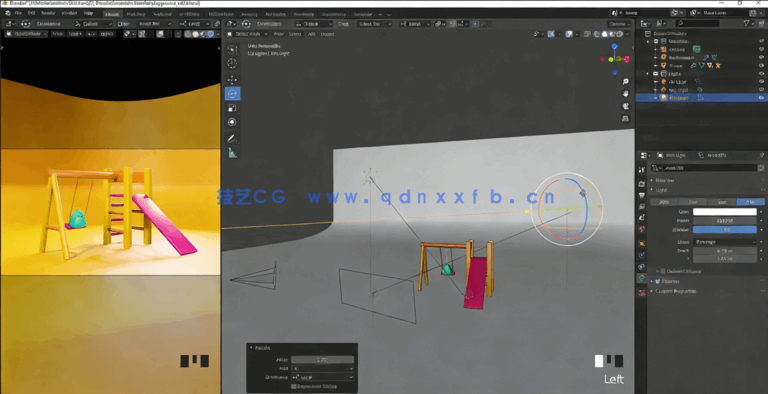This screenshot has height=394, width=768.
Task: Click the pan hand navigation icon
Action: [625, 94]
